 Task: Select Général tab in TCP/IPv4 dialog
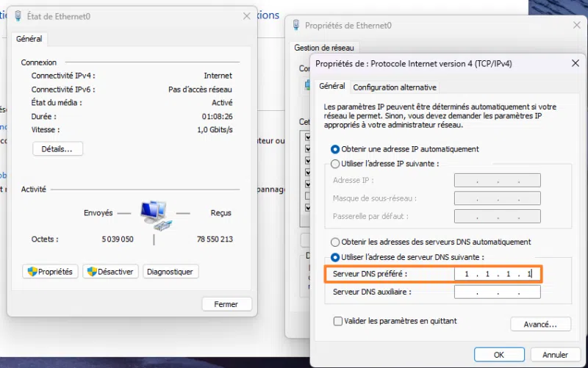click(x=332, y=86)
